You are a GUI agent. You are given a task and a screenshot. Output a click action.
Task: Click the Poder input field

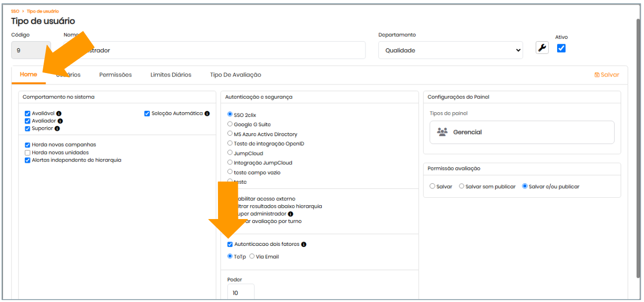(241, 293)
